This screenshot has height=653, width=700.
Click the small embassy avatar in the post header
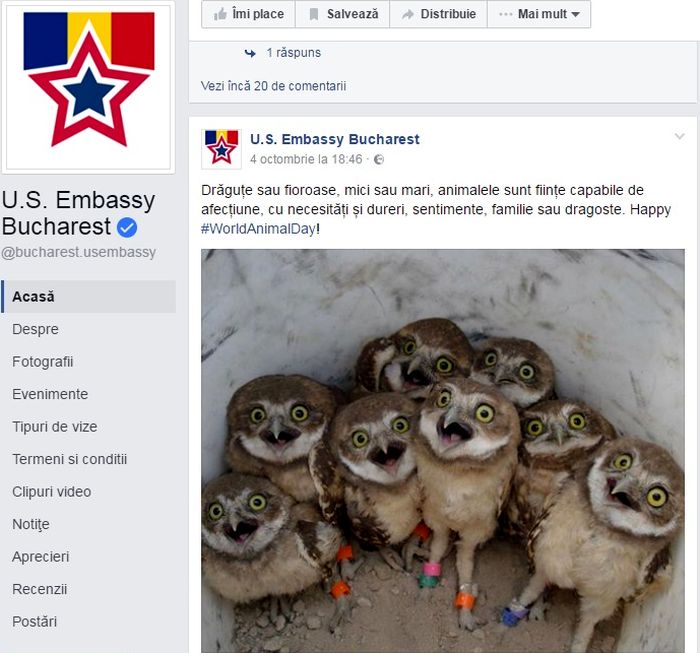pos(221,149)
